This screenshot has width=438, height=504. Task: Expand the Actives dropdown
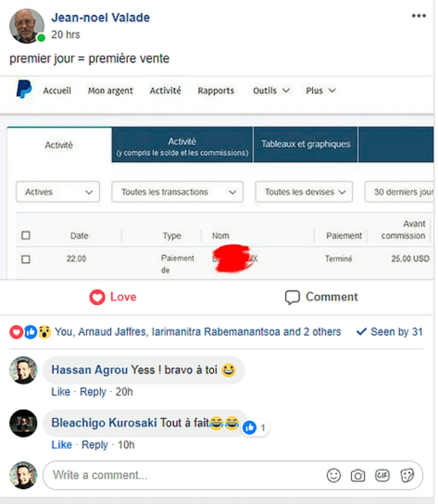pyautogui.click(x=58, y=192)
